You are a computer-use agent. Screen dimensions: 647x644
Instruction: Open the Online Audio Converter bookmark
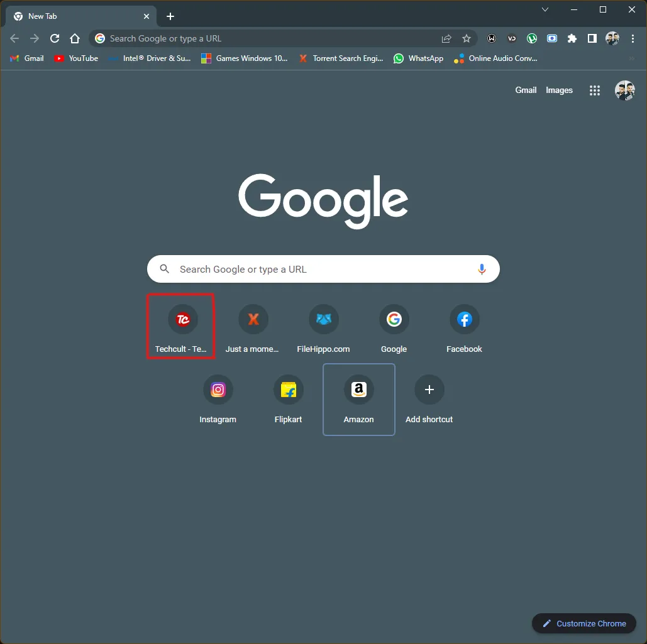[495, 58]
